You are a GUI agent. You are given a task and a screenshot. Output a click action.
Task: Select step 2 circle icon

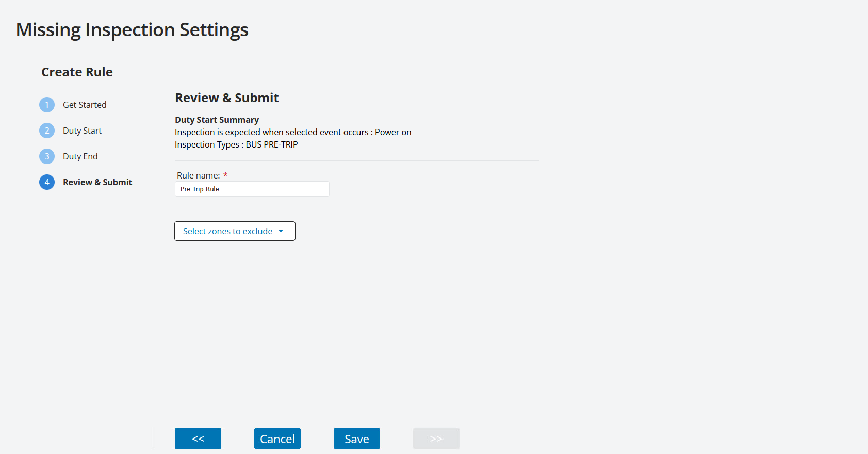pyautogui.click(x=47, y=131)
